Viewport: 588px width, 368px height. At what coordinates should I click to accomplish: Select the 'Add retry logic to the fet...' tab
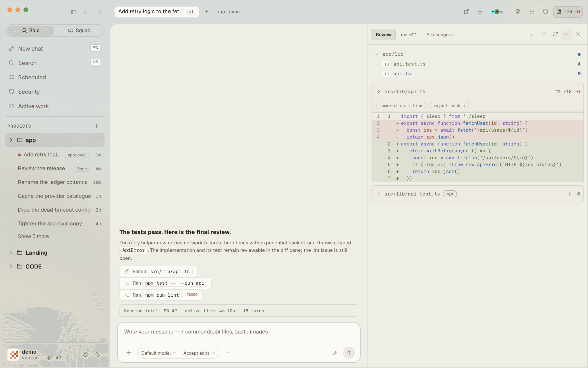(x=156, y=12)
